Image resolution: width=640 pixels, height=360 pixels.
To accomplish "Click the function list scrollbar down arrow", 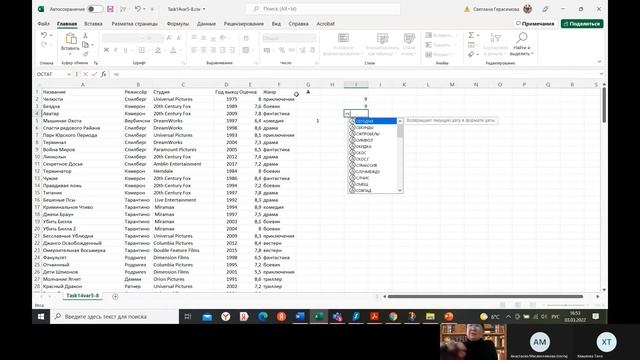I will pyautogui.click(x=400, y=190).
